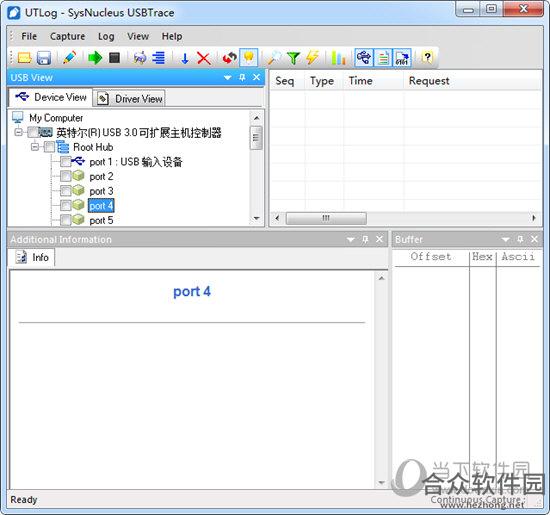Image resolution: width=550 pixels, height=515 pixels.
Task: Check the port 3 checkbox
Action: coord(66,191)
